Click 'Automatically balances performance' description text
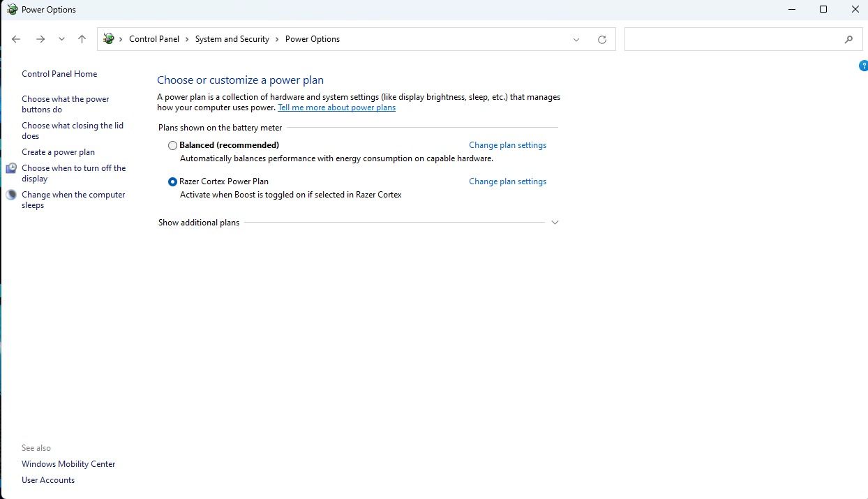 click(336, 158)
